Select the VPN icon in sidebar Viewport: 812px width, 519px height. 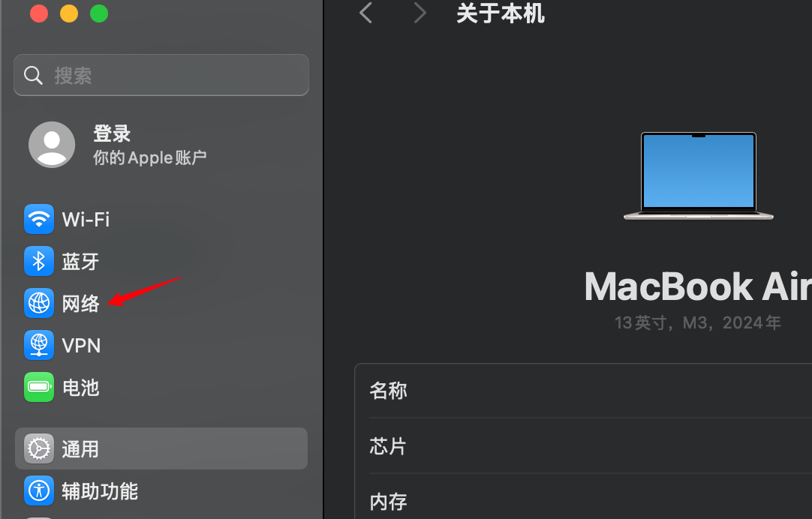(x=39, y=345)
